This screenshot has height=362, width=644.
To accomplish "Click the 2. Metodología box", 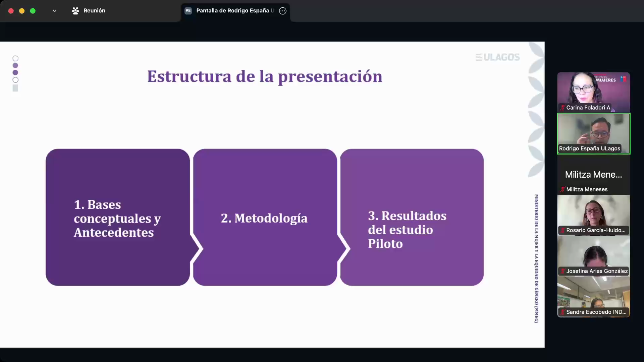I will [x=265, y=218].
